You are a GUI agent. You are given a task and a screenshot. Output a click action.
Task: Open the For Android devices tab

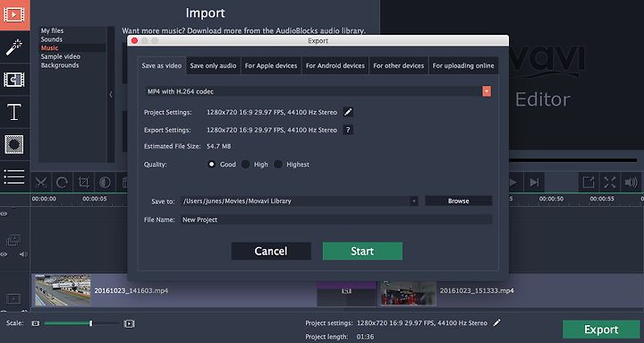click(x=335, y=65)
